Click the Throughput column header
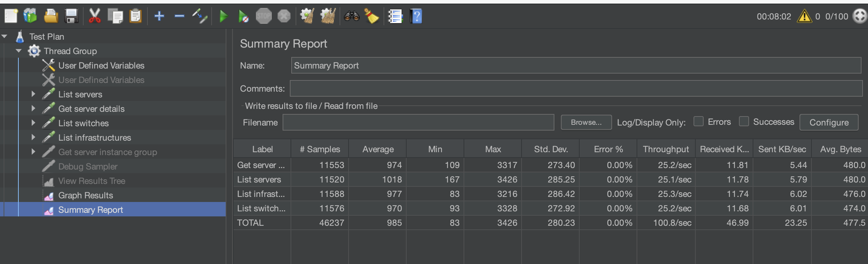The width and height of the screenshot is (868, 264). click(665, 149)
